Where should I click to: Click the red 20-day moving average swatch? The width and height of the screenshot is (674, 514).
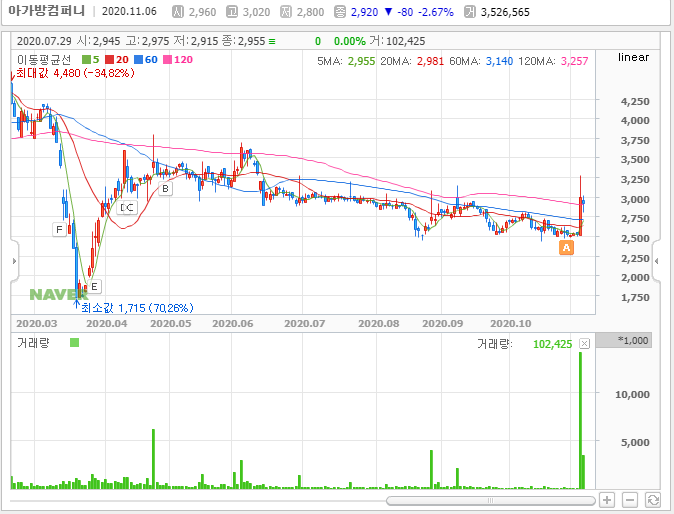pyautogui.click(x=110, y=60)
